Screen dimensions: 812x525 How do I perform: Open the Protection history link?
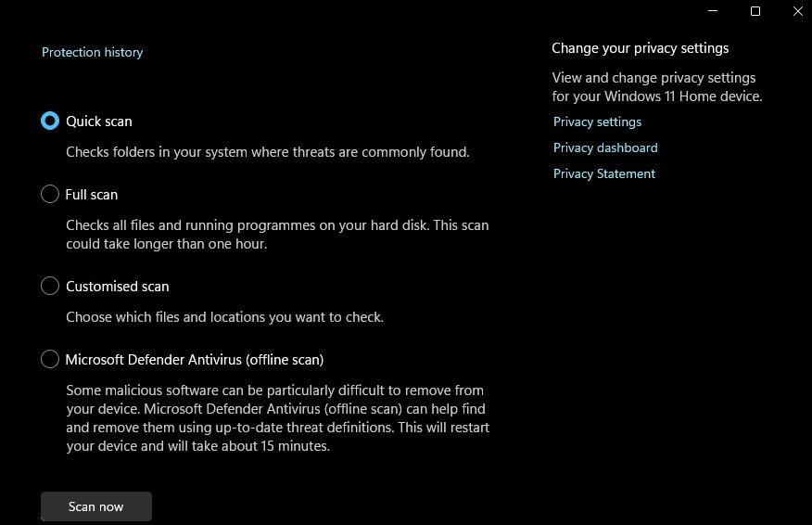[x=92, y=52]
